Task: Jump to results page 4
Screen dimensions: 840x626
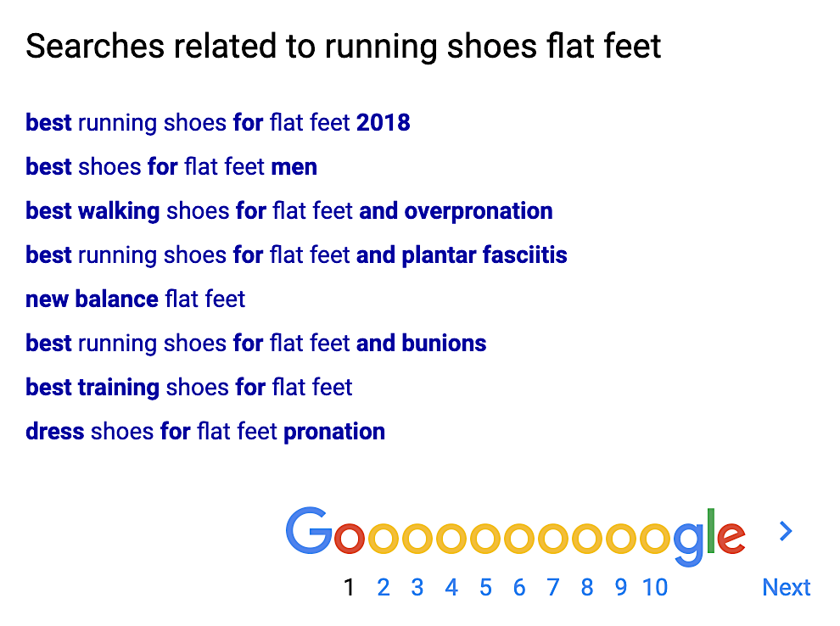Action: click(451, 588)
